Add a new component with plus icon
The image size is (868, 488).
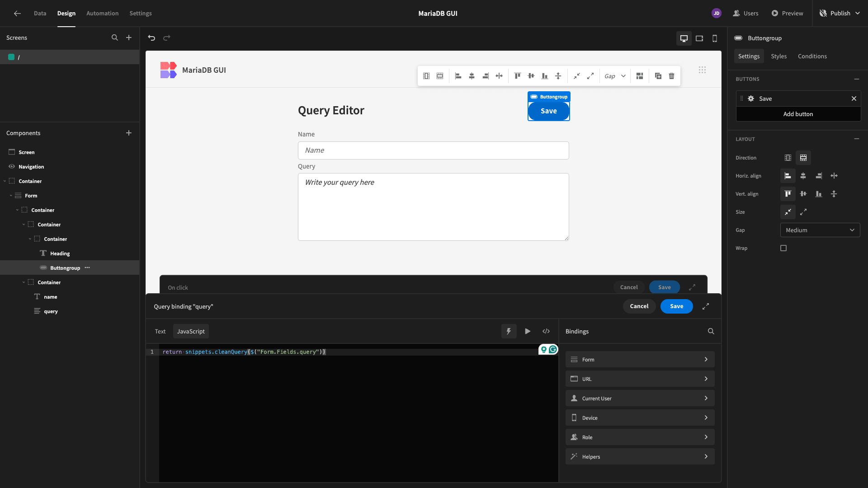click(x=129, y=133)
